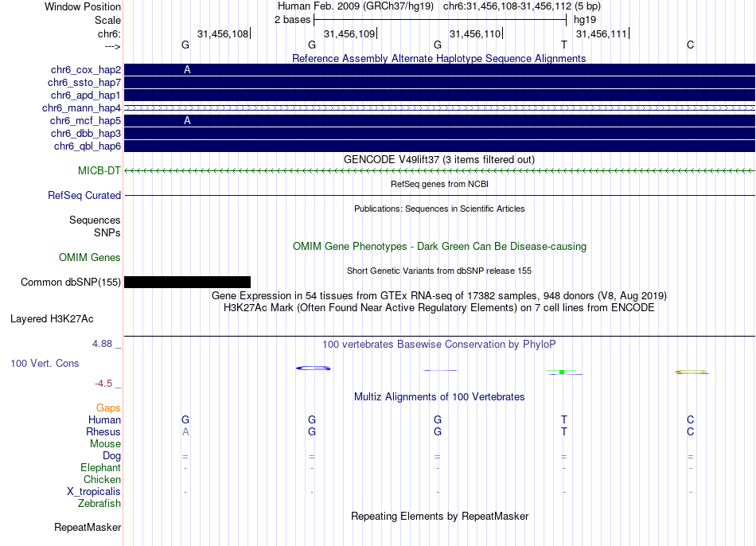Image resolution: width=756 pixels, height=546 pixels.
Task: Click the chr6_cox_hap2 track label
Action: (x=86, y=70)
